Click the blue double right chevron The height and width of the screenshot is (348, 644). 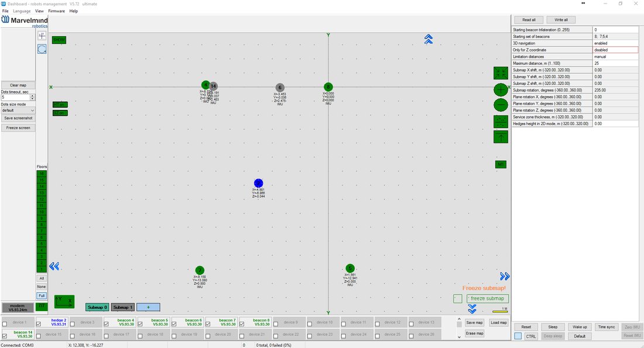505,276
